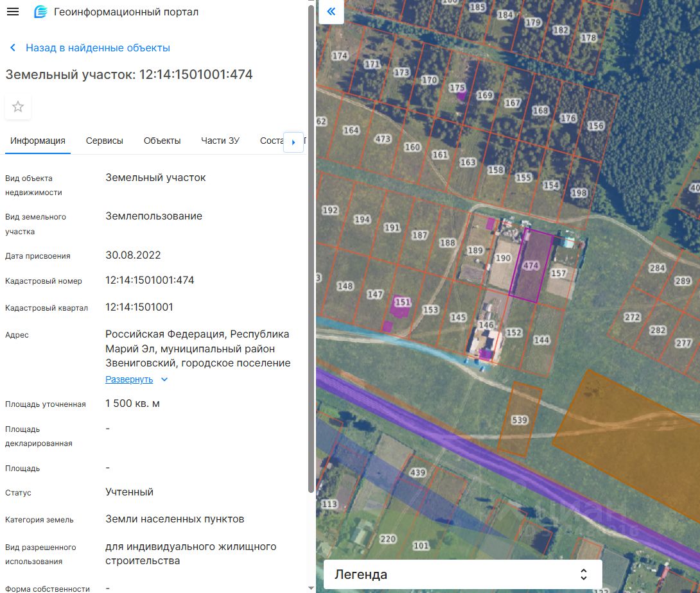Click the Земли населенных пунктов value
This screenshot has width=700, height=593.
175,519
